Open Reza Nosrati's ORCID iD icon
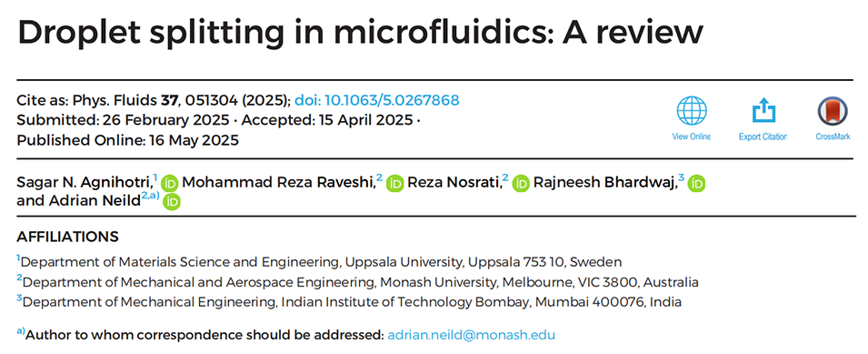 (521, 184)
